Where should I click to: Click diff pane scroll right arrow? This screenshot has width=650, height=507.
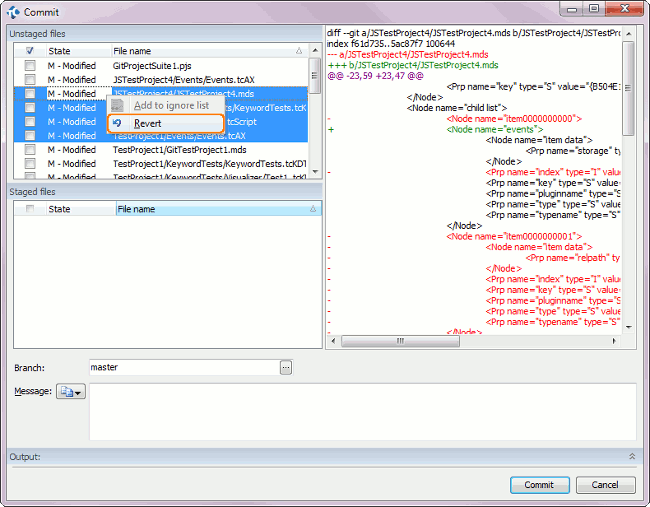pos(614,341)
